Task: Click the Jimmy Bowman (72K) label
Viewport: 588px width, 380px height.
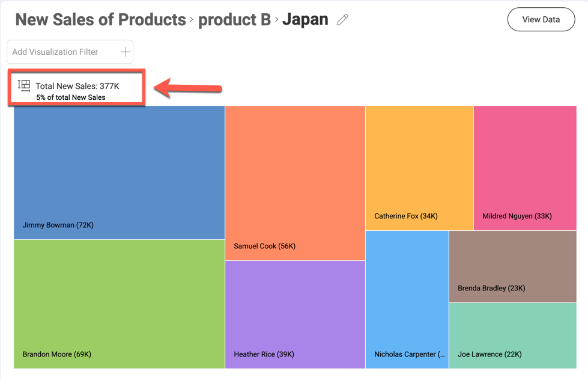Action: click(x=58, y=225)
